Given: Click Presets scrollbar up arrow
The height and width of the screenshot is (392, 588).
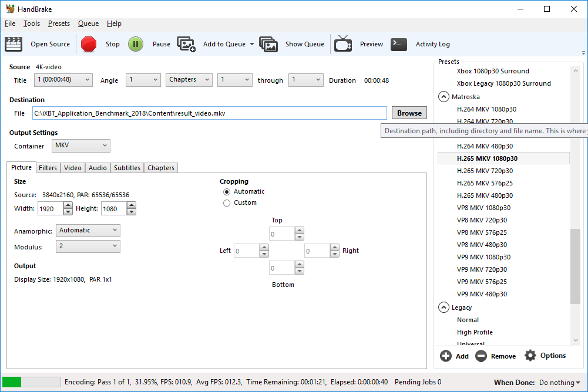Looking at the screenshot, I should pos(576,71).
